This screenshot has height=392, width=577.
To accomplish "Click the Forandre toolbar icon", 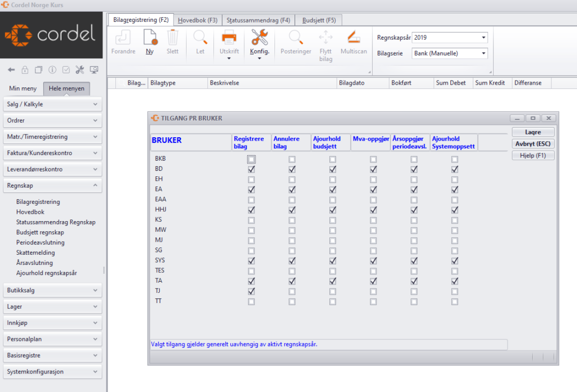I will click(123, 38).
